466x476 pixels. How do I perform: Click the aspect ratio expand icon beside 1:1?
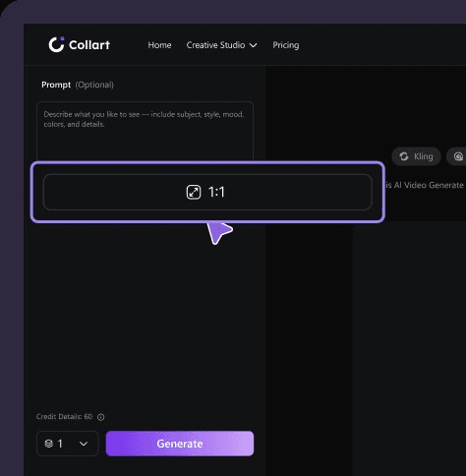pos(194,192)
